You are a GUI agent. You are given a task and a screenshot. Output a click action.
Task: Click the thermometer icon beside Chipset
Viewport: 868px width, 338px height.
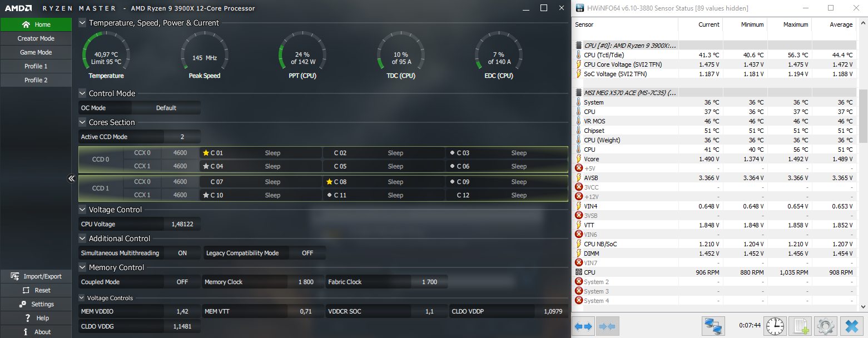pyautogui.click(x=579, y=131)
